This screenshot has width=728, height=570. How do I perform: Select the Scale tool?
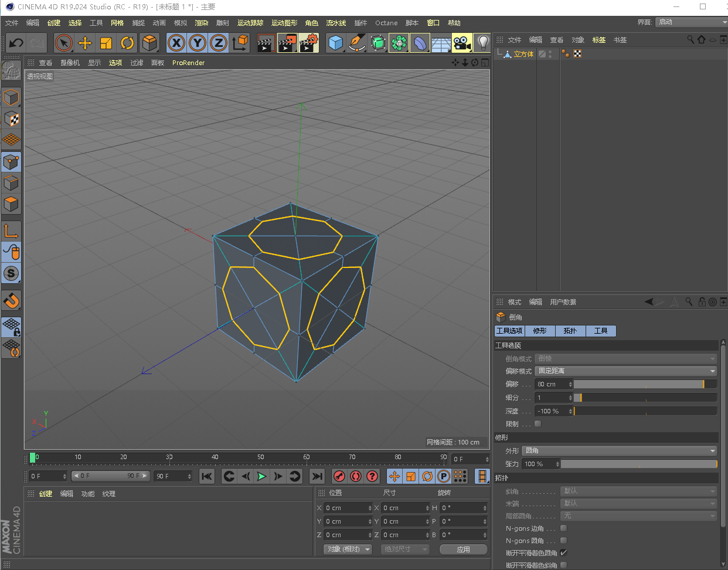106,43
